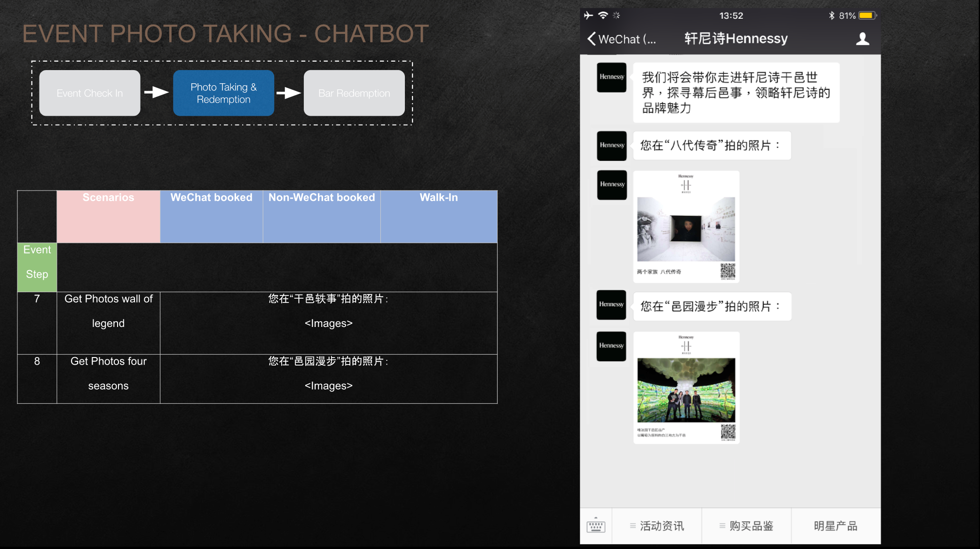This screenshot has width=980, height=549.
Task: Click “Get Photos four seasons” cell
Action: tap(108, 379)
